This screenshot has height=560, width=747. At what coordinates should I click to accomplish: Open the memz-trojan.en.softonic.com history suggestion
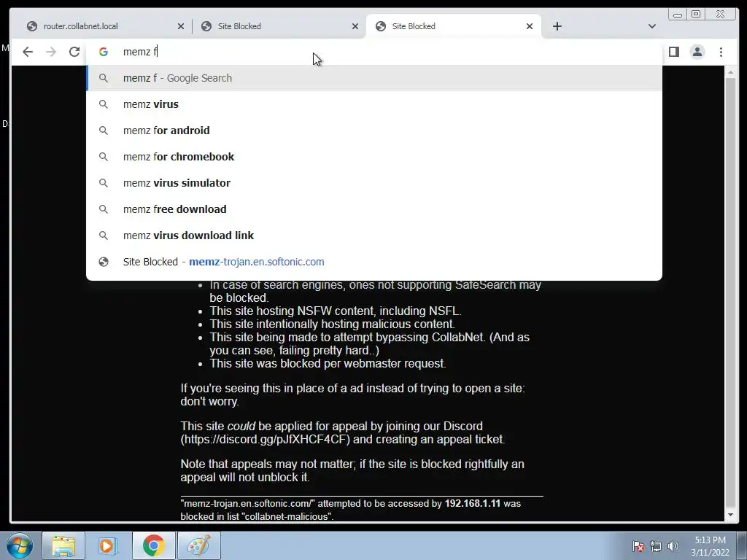[374, 262]
